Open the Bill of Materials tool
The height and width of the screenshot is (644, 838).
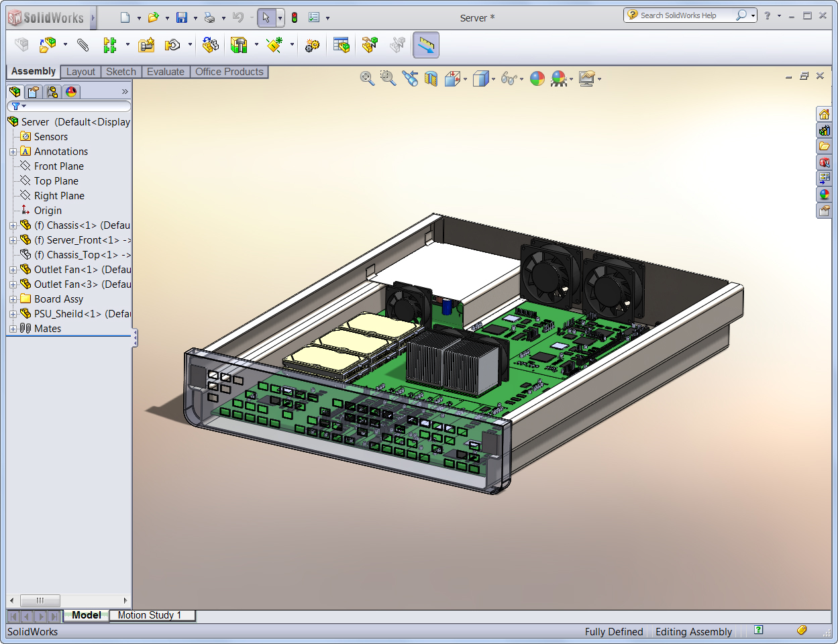tap(342, 45)
